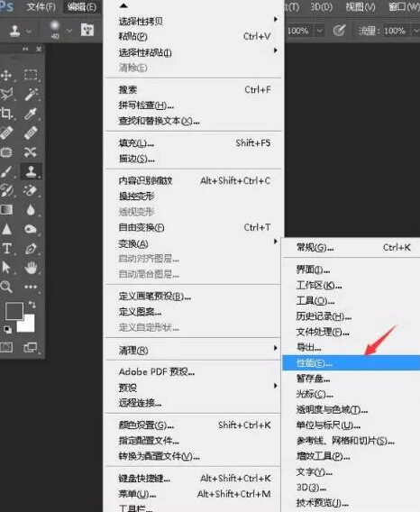The height and width of the screenshot is (512, 420).
Task: Select the Eraser tool
Action: pos(31,190)
